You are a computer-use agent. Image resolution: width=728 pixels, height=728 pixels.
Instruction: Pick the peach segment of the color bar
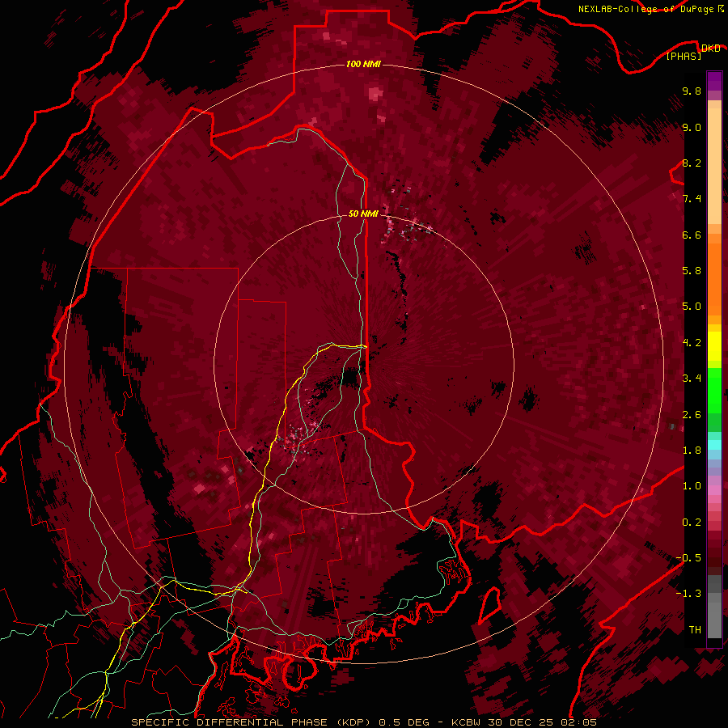[x=714, y=166]
